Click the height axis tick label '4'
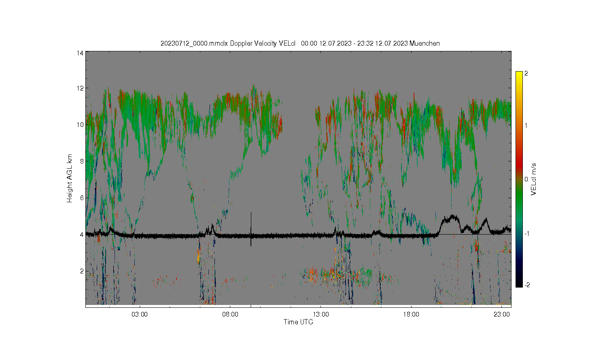This screenshot has height=364, width=607. coord(82,234)
